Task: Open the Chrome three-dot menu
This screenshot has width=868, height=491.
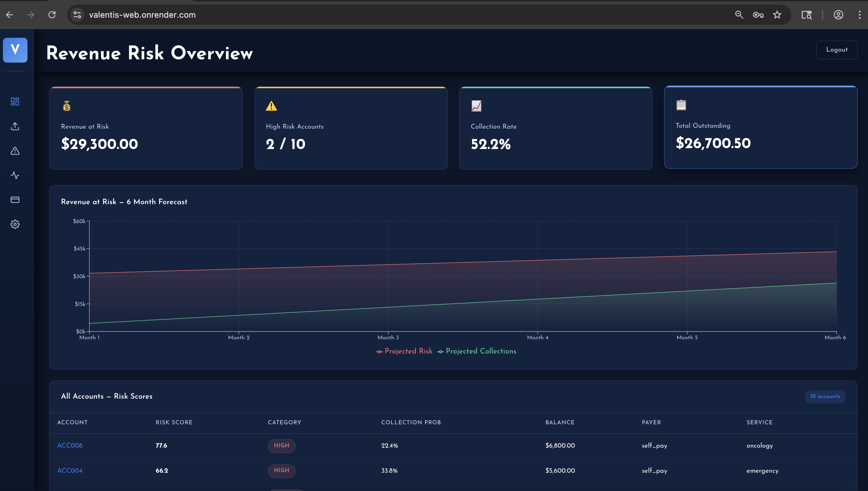Action: (859, 15)
